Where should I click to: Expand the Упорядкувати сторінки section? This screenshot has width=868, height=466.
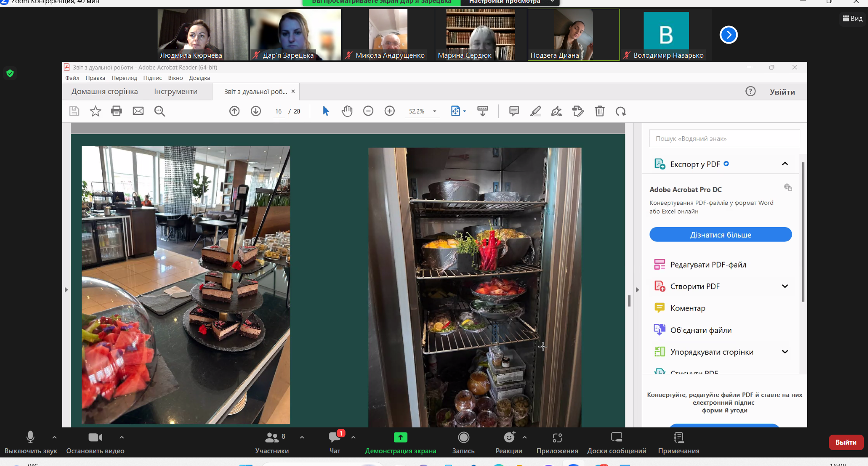coord(784,352)
